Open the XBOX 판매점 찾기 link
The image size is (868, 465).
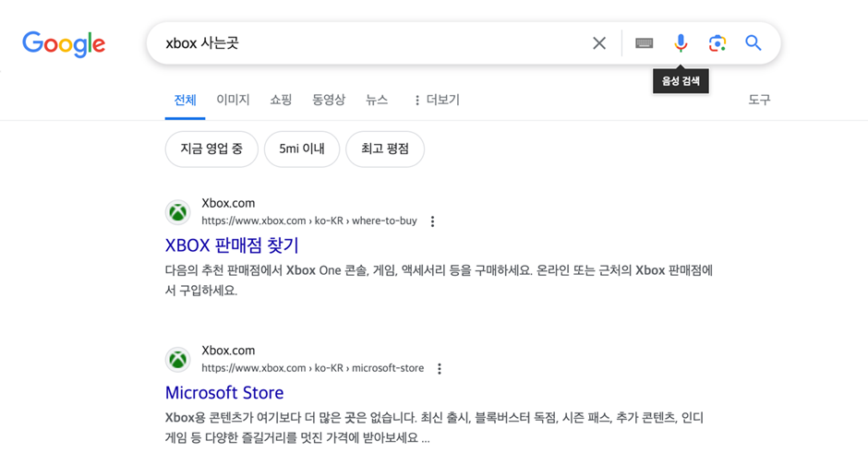coord(232,245)
